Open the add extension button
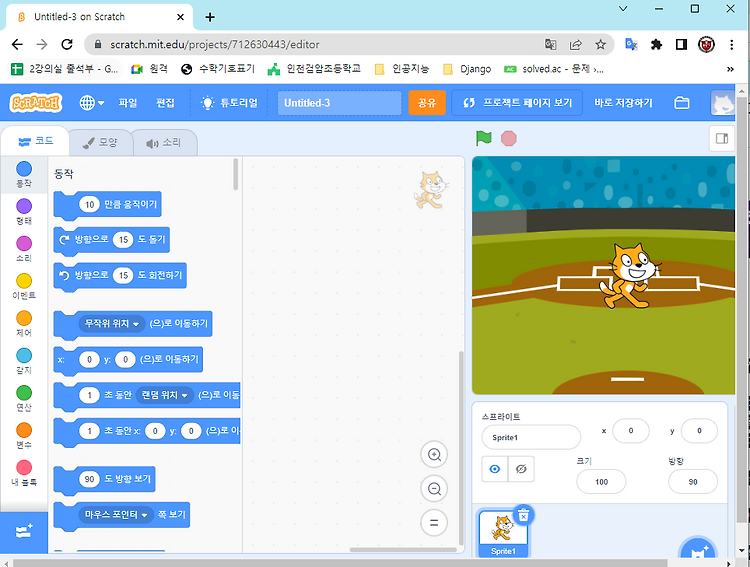Image resolution: width=750 pixels, height=567 pixels. [x=24, y=531]
